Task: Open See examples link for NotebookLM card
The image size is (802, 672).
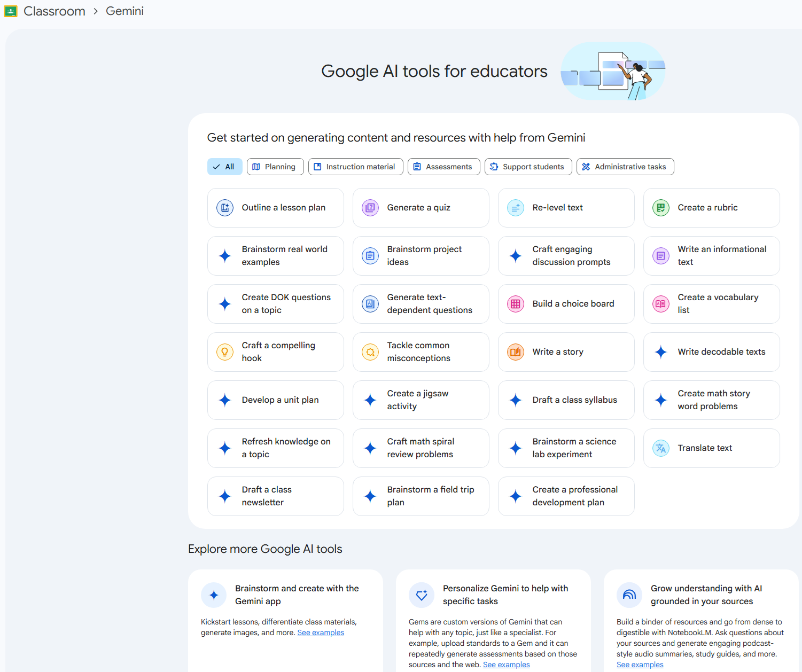Action: 640,665
